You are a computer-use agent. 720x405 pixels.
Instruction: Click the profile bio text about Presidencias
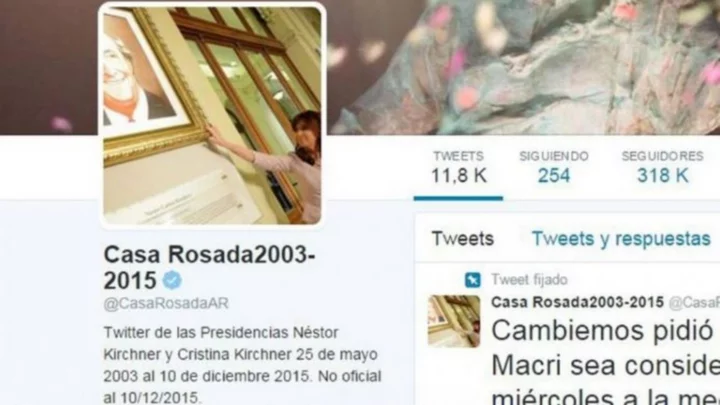pyautogui.click(x=242, y=365)
